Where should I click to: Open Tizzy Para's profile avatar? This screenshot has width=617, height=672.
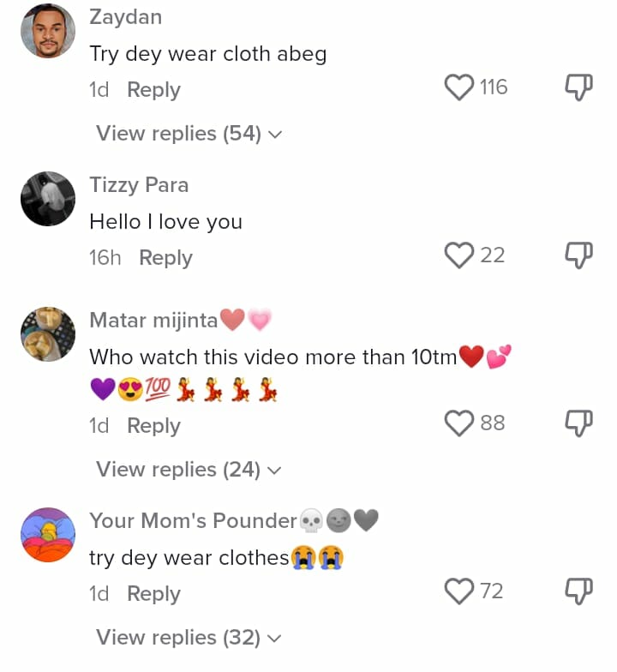click(48, 199)
